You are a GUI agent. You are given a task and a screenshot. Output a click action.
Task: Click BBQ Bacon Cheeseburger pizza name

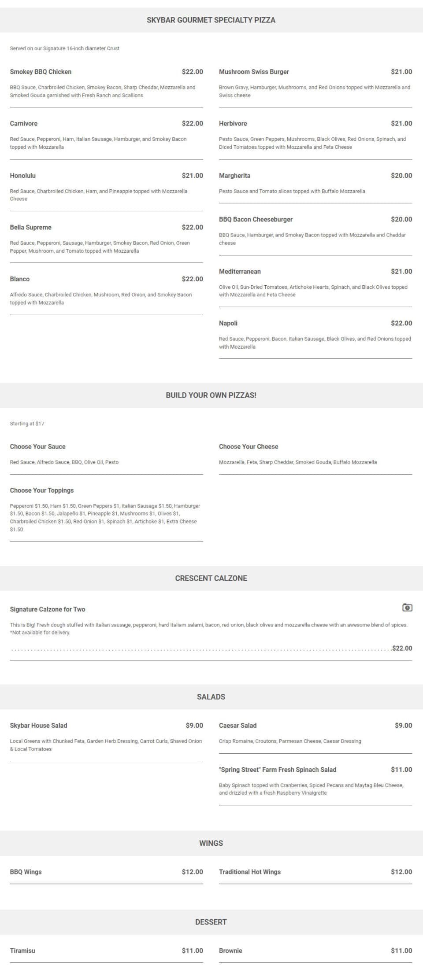256,219
